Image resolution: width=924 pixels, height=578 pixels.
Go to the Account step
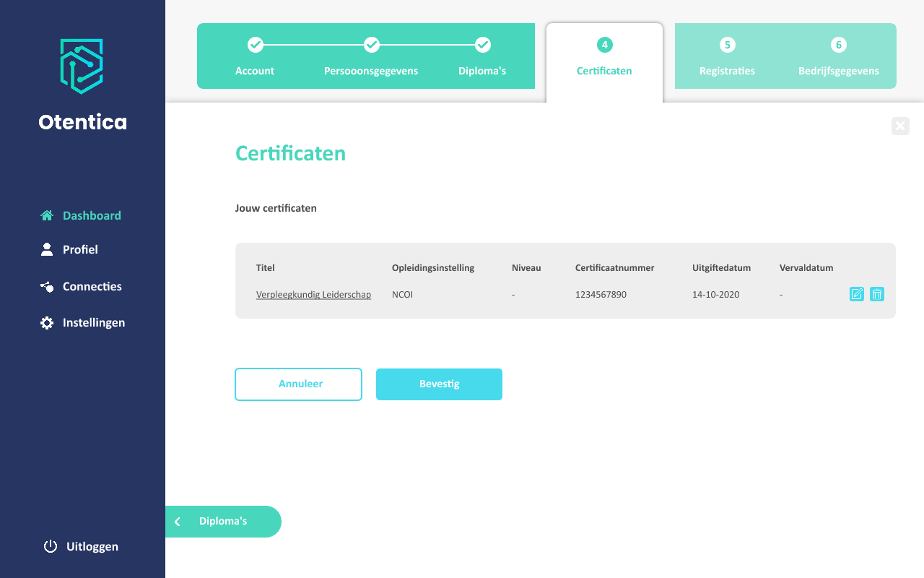(x=255, y=71)
